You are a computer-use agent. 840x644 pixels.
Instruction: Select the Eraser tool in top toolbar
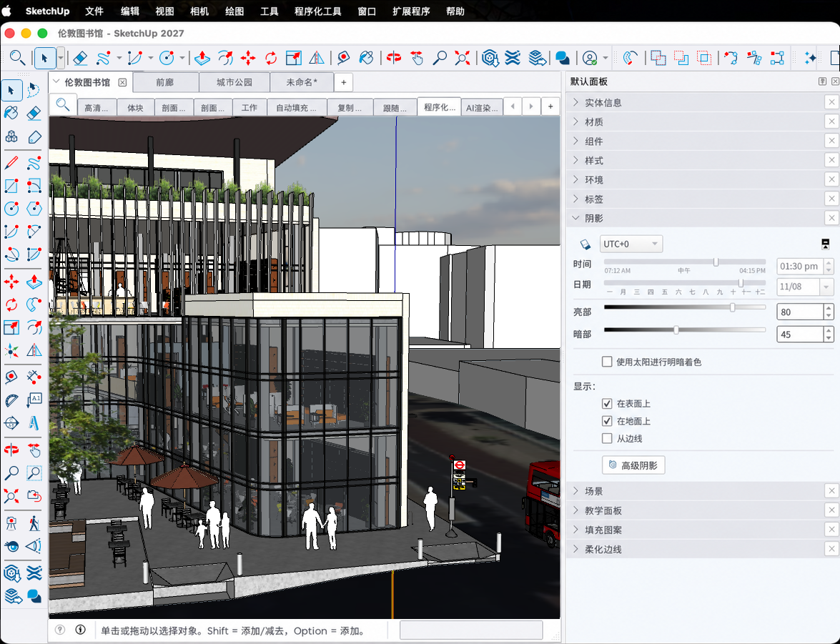click(80, 57)
